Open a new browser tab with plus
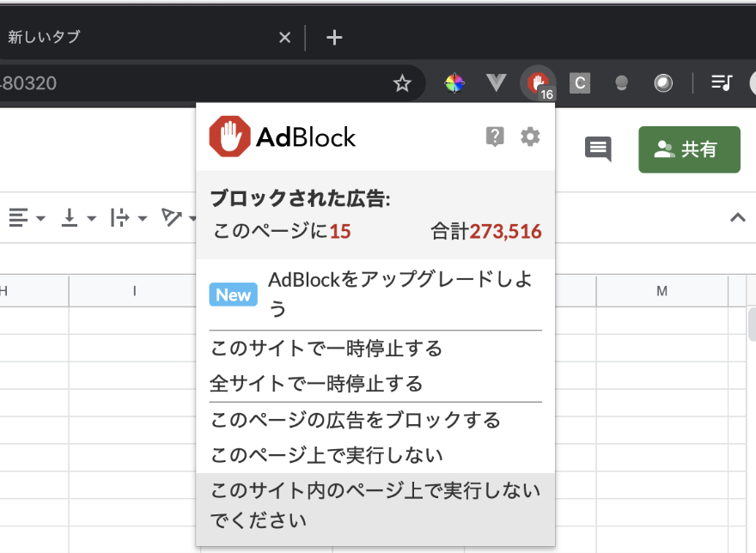The image size is (756, 553). click(x=334, y=37)
